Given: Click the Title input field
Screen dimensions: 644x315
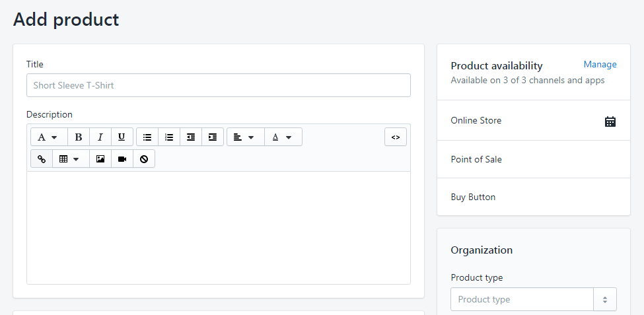Looking at the screenshot, I should coord(219,85).
